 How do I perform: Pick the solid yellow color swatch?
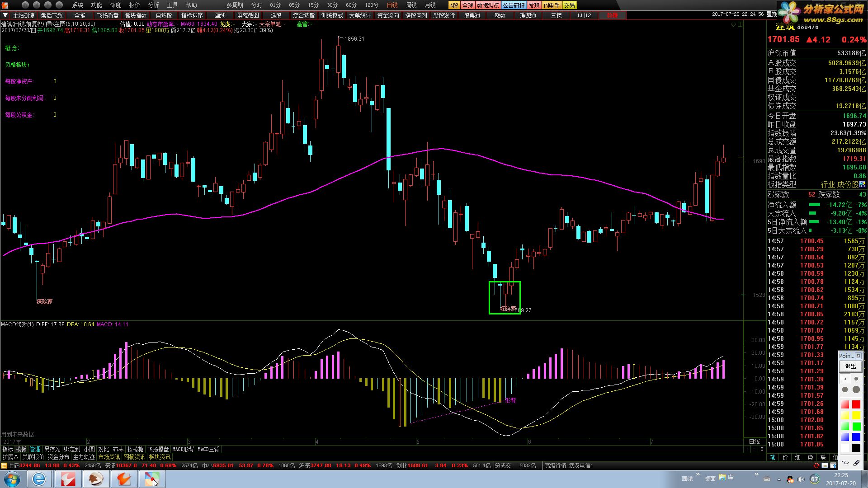856,415
